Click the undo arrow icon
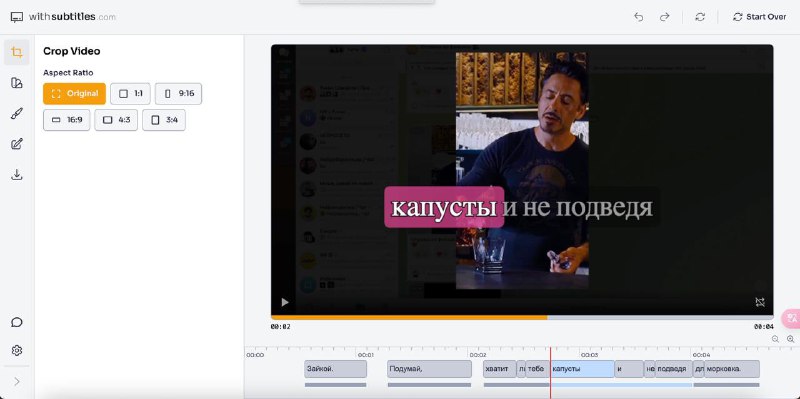This screenshot has width=800, height=399. [638, 17]
